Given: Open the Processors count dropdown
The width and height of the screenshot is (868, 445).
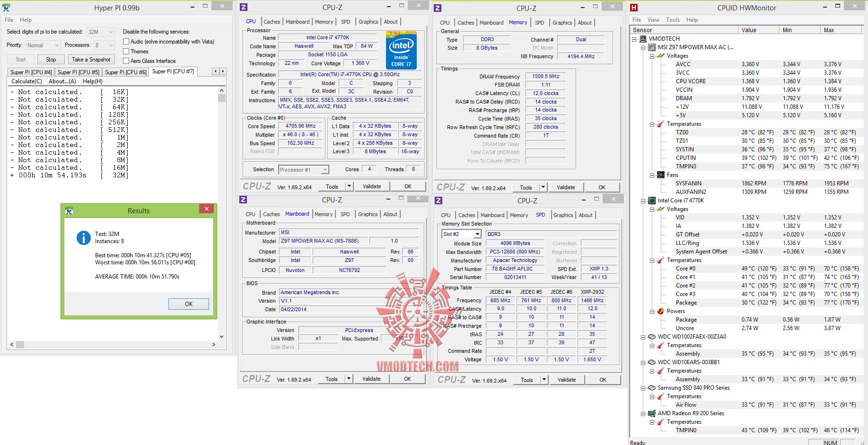Looking at the screenshot, I should (111, 45).
